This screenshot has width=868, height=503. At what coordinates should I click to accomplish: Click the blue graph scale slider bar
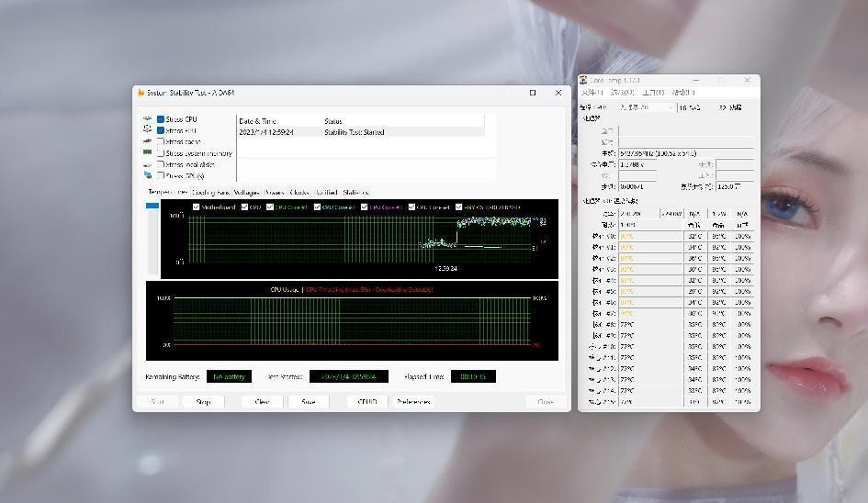coord(152,207)
